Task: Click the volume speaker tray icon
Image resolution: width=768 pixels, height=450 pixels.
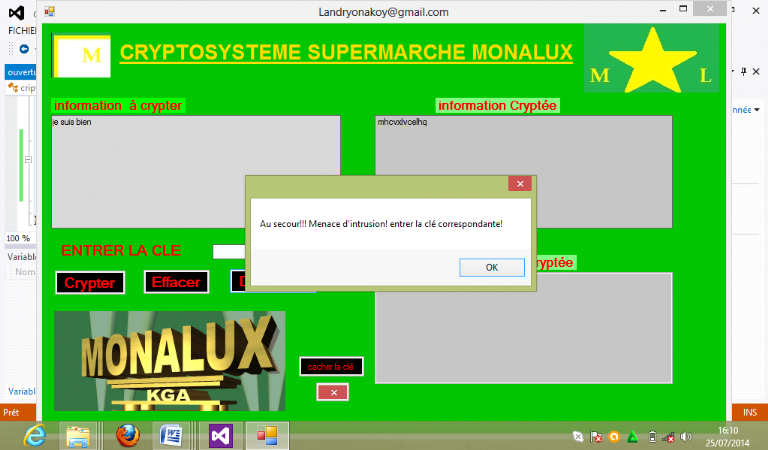Action: (x=686, y=437)
